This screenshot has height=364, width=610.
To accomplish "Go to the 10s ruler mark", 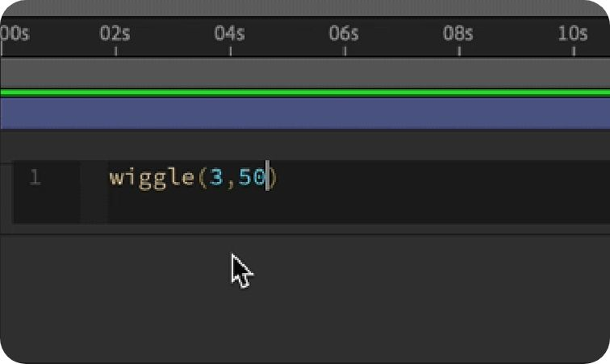I will point(573,34).
